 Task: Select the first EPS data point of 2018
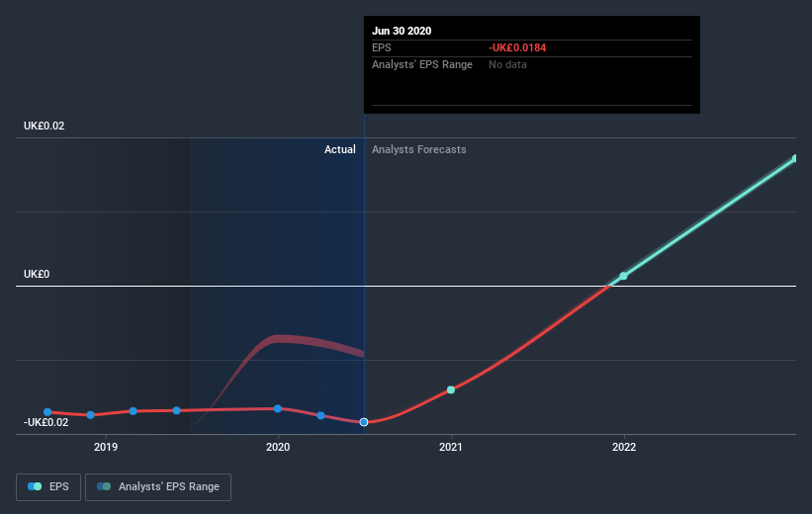(47, 412)
